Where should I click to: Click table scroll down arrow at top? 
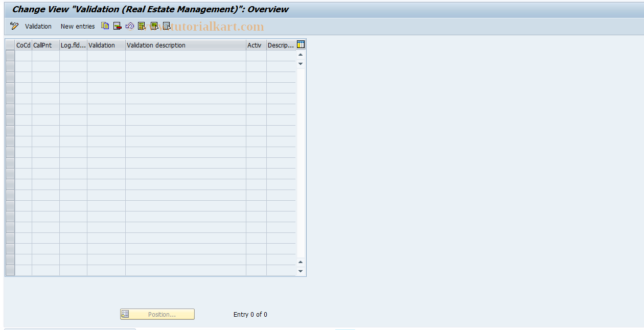click(x=301, y=64)
